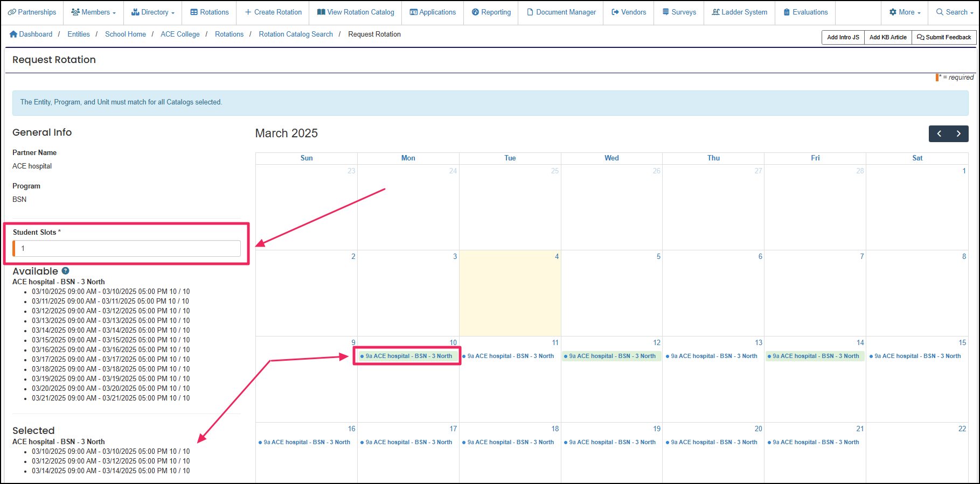Click day number 4 in calendar
The width and height of the screenshot is (980, 484).
tap(557, 257)
